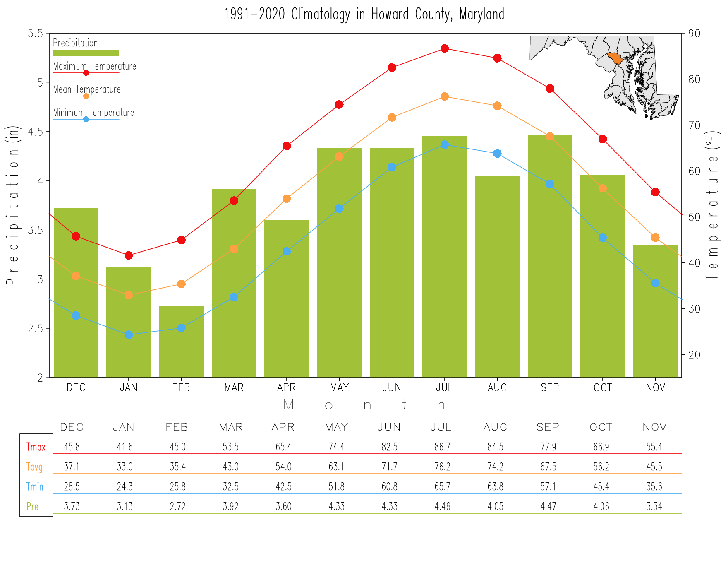The width and height of the screenshot is (728, 563).
Task: Select the July mean temperature data point
Action: point(445,96)
